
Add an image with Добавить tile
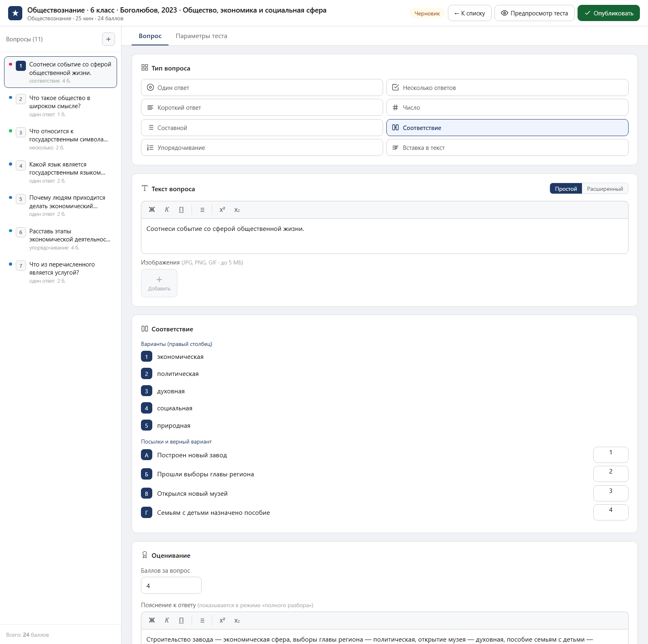point(159,283)
